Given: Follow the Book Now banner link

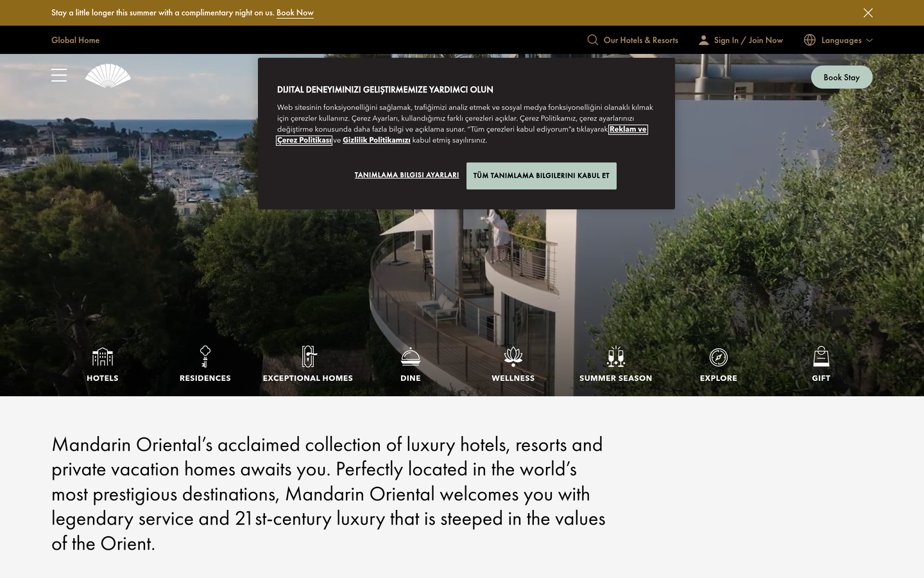Looking at the screenshot, I should tap(295, 13).
